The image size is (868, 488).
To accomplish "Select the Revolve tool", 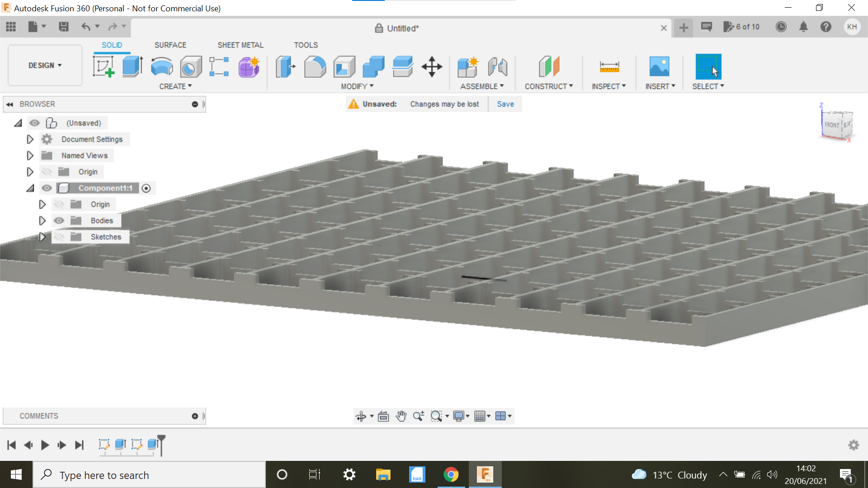I will click(x=161, y=66).
